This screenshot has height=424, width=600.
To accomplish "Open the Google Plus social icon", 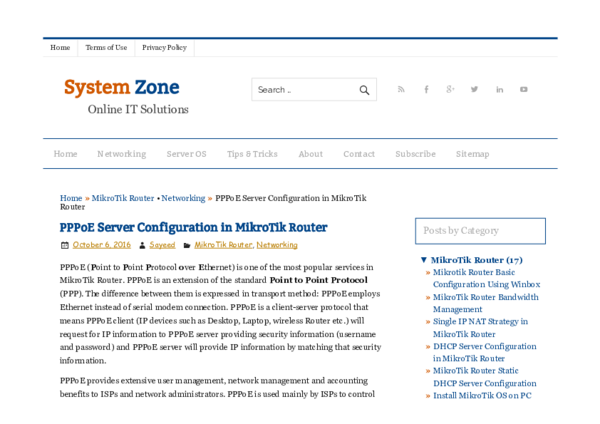I will (450, 89).
